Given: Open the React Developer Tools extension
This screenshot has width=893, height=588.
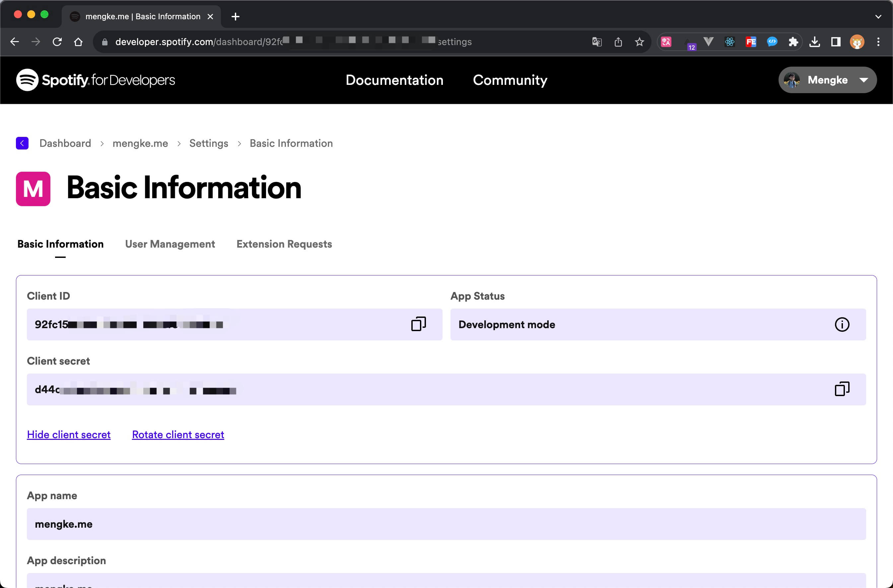Looking at the screenshot, I should [729, 42].
